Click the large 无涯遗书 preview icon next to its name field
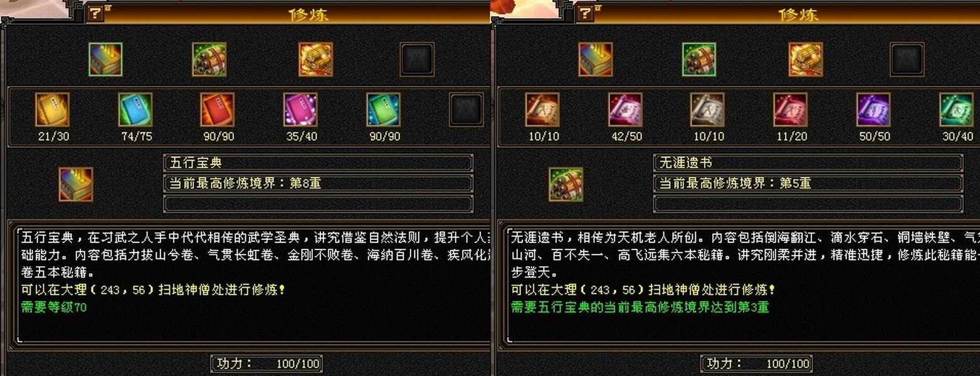This screenshot has height=376, width=980. 566,184
